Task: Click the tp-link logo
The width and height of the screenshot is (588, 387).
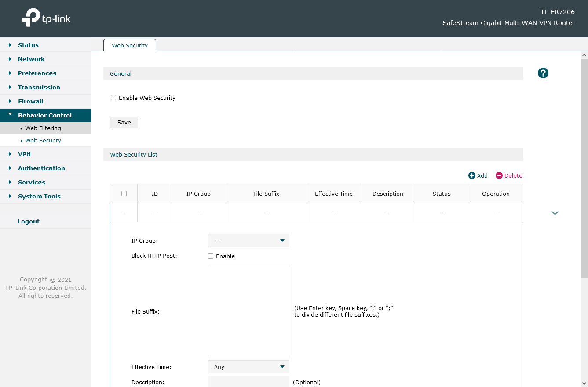Action: (46, 18)
